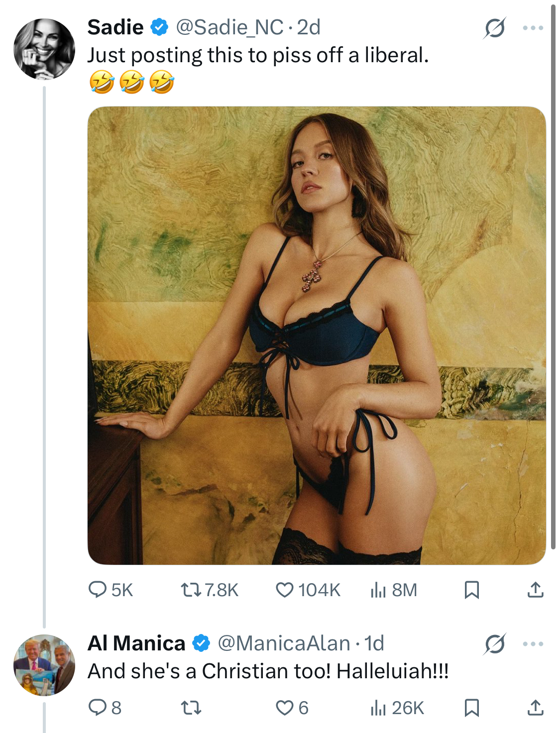This screenshot has width=560, height=733.
Task: Open more options on Sadie's post
Action: pyautogui.click(x=533, y=28)
